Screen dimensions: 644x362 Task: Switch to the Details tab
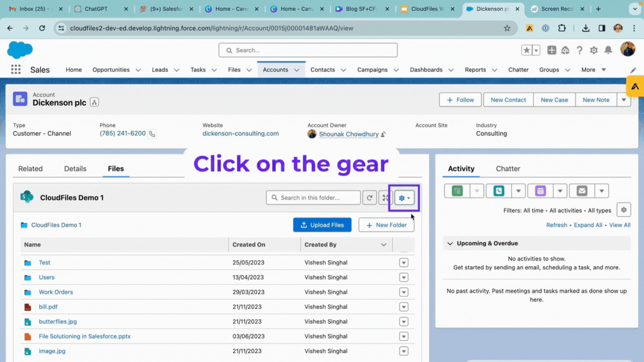[x=75, y=169]
